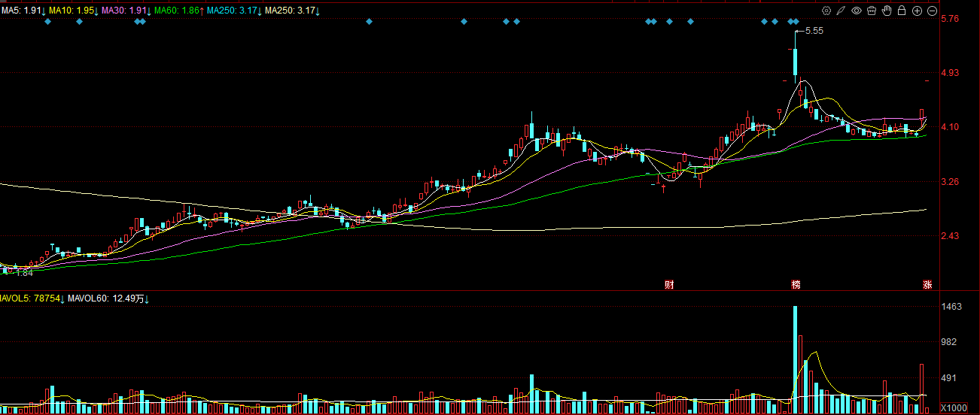
Task: Click the 5.76 price axis label
Action: click(x=950, y=19)
